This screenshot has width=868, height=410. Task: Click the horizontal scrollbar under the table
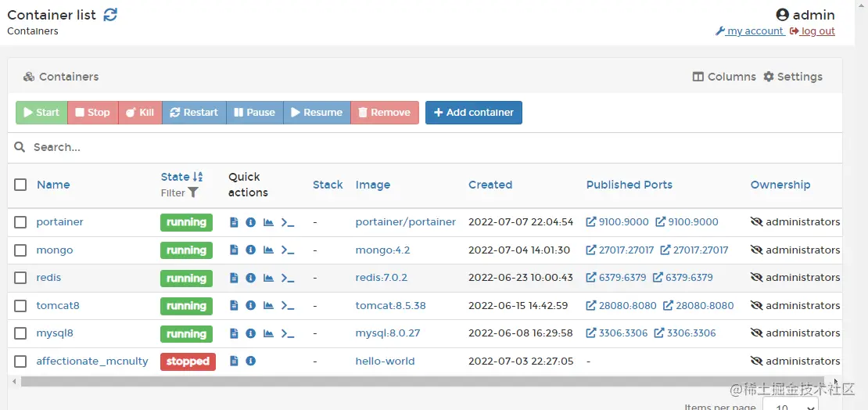click(x=421, y=382)
